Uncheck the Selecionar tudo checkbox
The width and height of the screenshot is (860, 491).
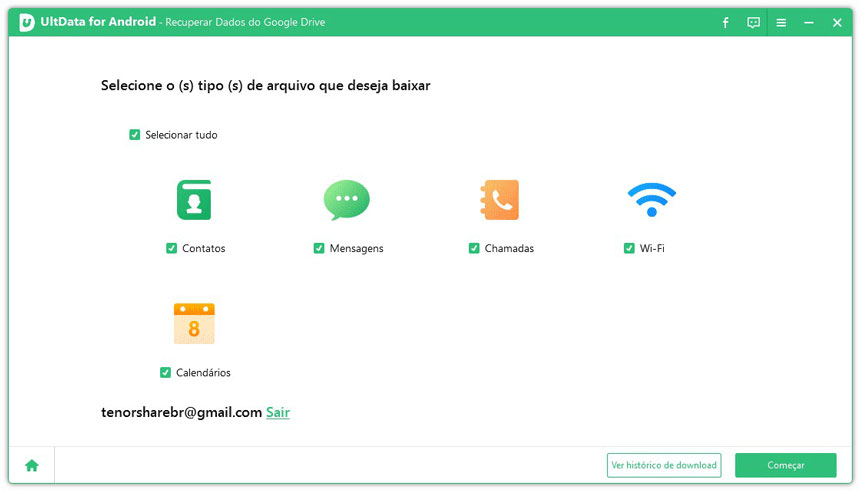pos(134,134)
